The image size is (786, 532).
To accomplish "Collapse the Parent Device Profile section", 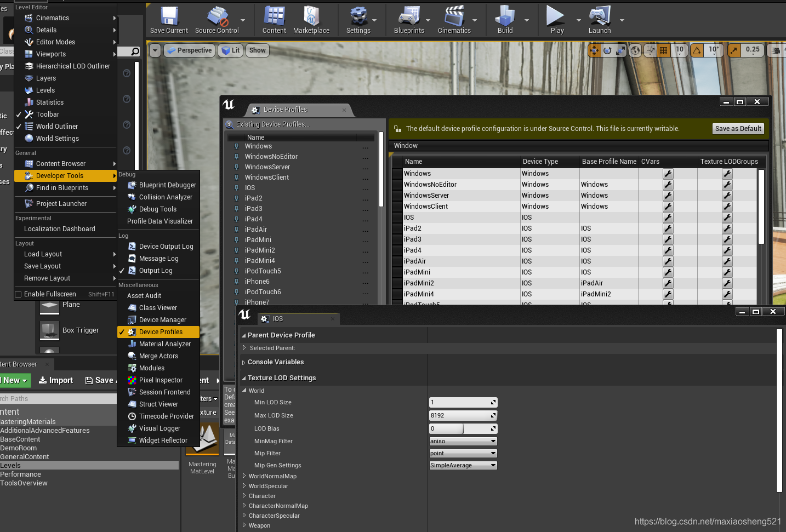I will [x=244, y=335].
